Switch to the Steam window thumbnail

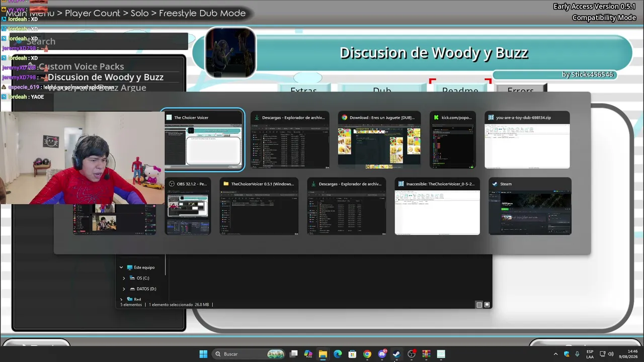530,206
